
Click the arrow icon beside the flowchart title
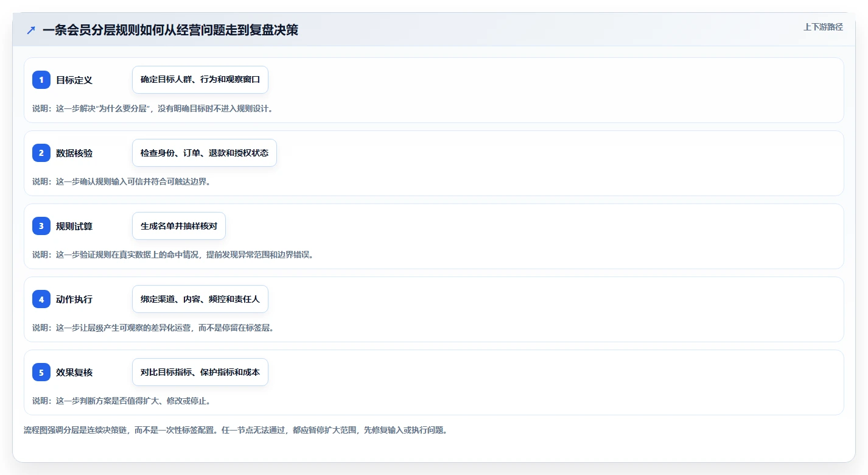(31, 30)
